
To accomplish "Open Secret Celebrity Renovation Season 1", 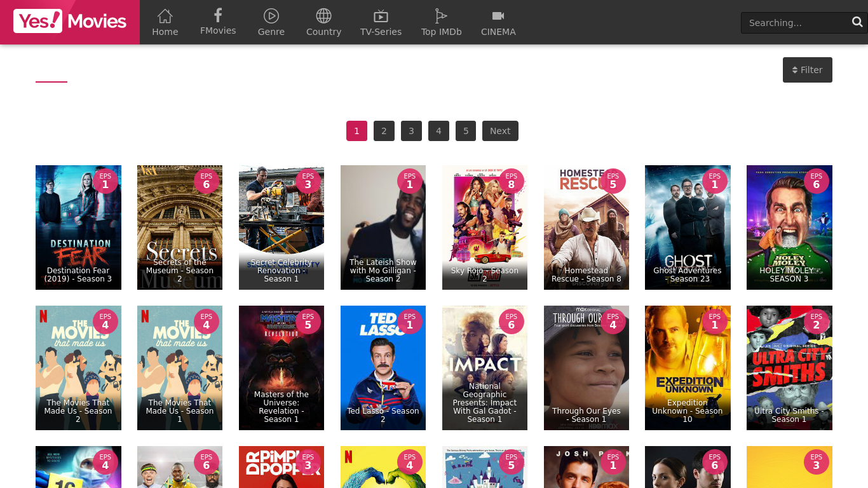I will click(281, 227).
